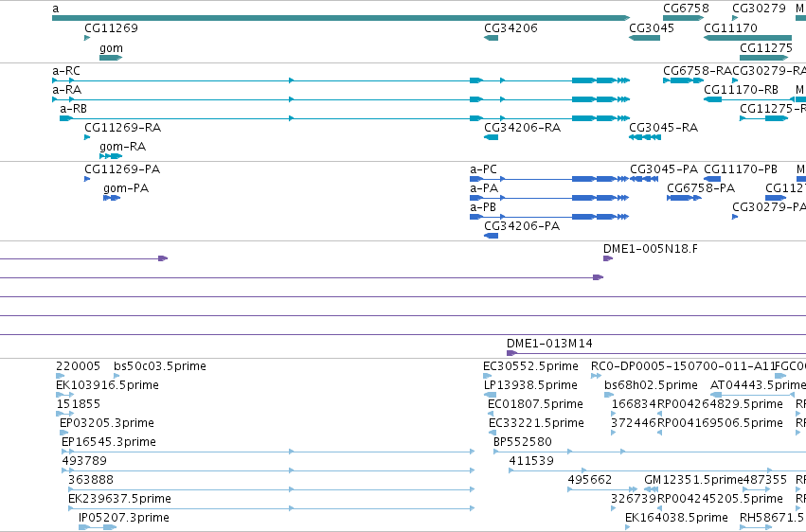The width and height of the screenshot is (806, 532).
Task: Select the a-PA protein feature
Action: click(x=549, y=198)
